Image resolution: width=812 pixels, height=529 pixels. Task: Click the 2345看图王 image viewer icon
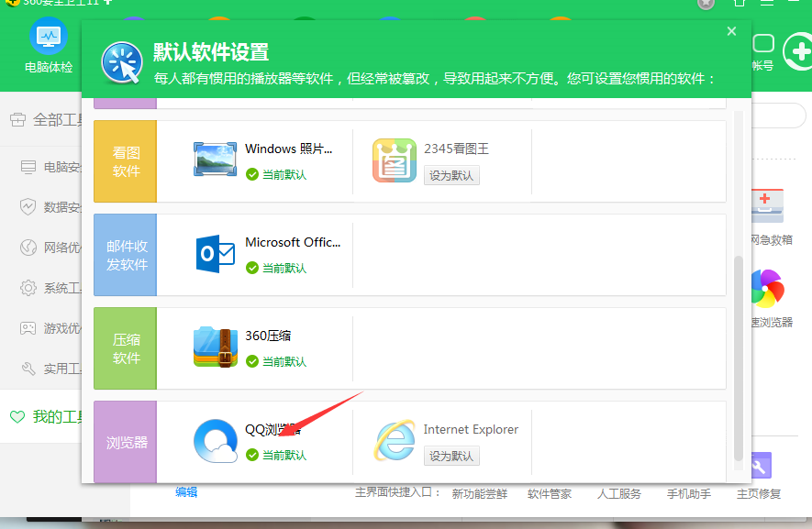click(395, 160)
